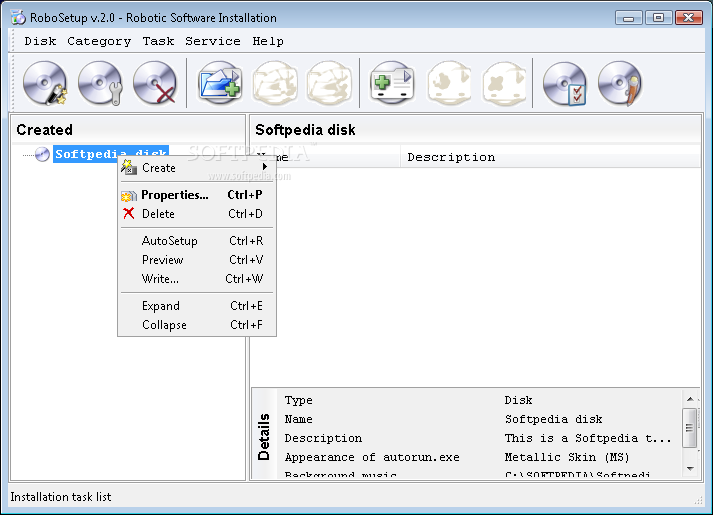Click the Metallic Skin (MS) value
The width and height of the screenshot is (713, 515).
567,457
